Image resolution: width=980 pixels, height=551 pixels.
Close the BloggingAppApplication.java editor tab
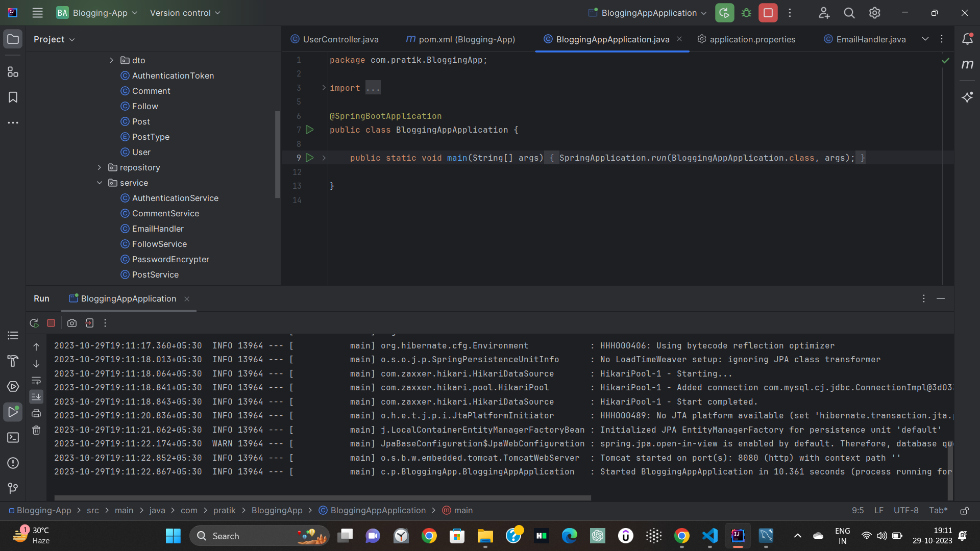(x=679, y=39)
